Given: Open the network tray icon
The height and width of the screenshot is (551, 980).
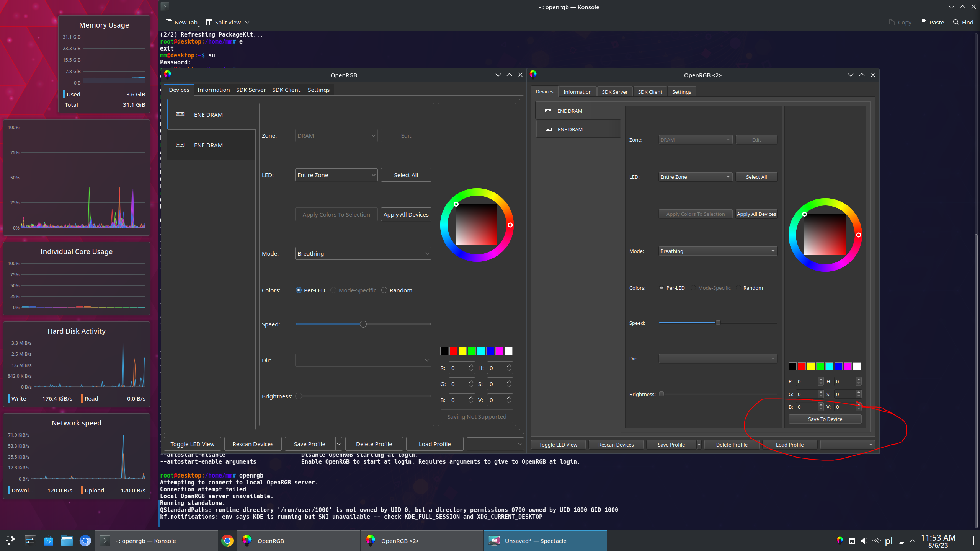Looking at the screenshot, I should 901,541.
